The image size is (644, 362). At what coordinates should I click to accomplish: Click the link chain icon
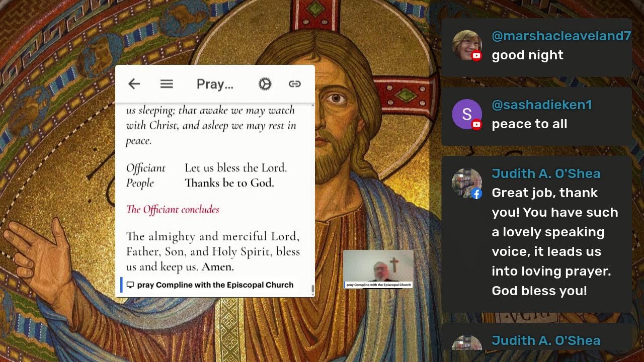pyautogui.click(x=295, y=84)
